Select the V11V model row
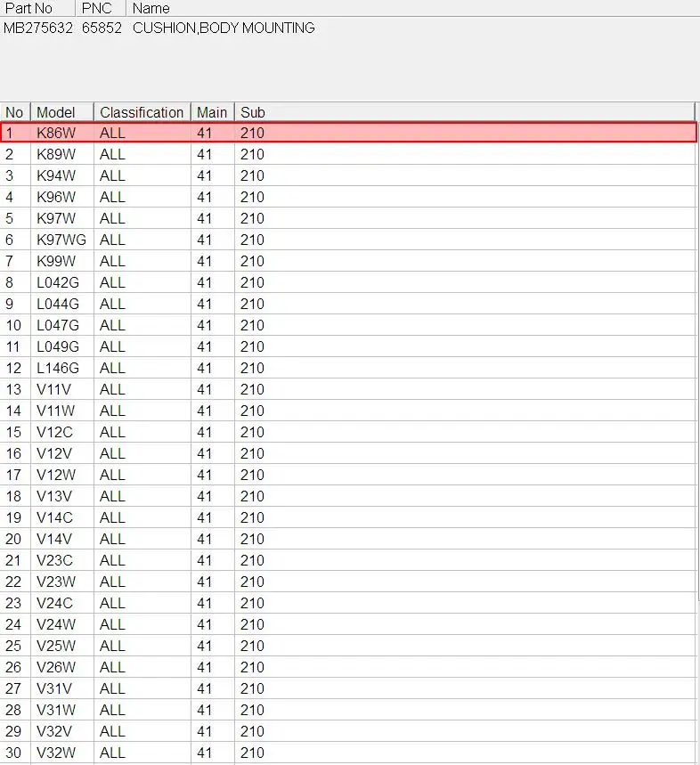Viewport: 700px width, 765px height. click(348, 389)
